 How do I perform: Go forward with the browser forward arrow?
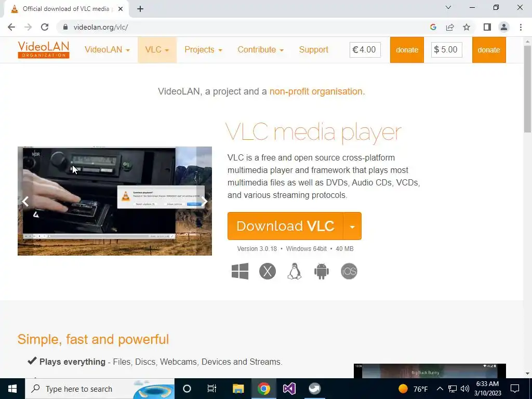coord(28,27)
